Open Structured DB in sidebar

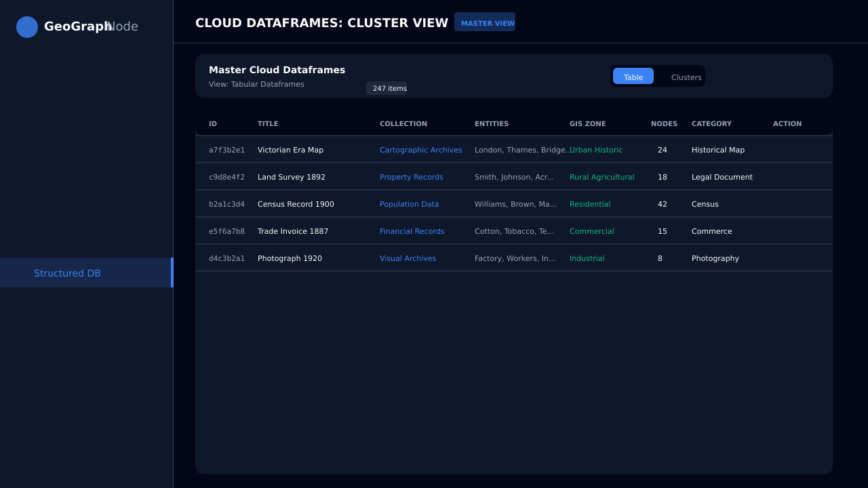[x=67, y=273]
